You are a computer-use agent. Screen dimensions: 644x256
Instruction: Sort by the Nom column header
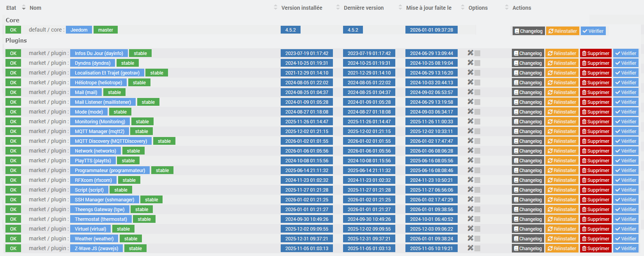(x=35, y=8)
